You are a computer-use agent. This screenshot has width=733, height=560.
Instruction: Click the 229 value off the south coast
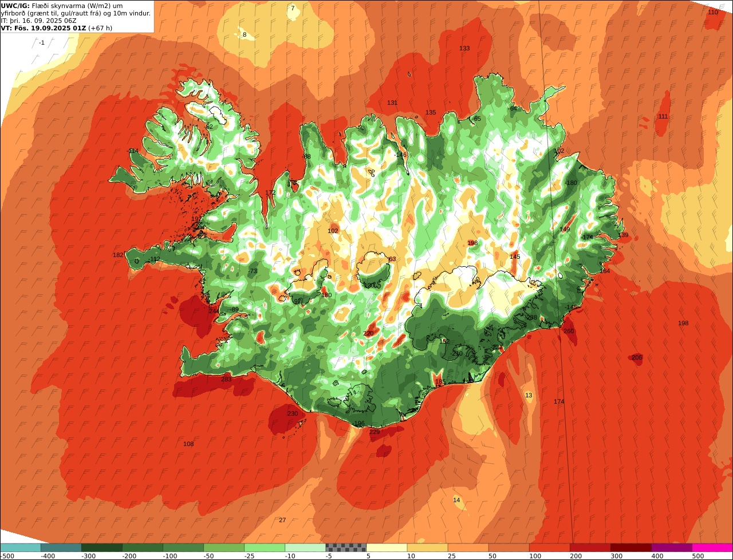pyautogui.click(x=375, y=432)
